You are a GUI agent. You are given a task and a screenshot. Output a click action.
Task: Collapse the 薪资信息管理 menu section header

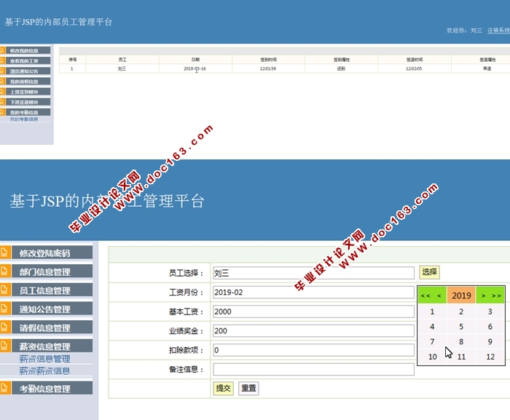pyautogui.click(x=52, y=346)
